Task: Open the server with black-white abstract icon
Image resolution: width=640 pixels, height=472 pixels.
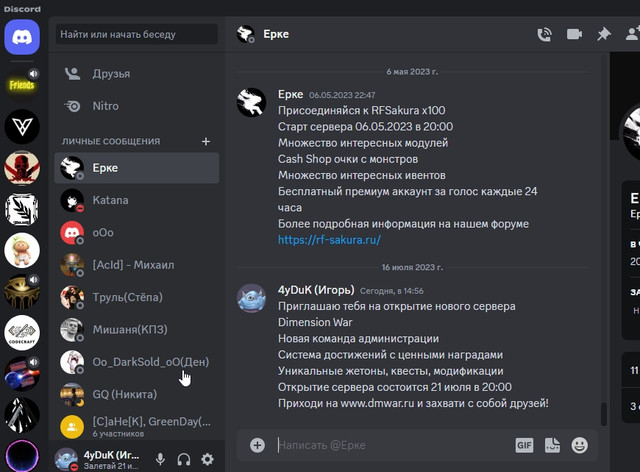Action: click(22, 415)
